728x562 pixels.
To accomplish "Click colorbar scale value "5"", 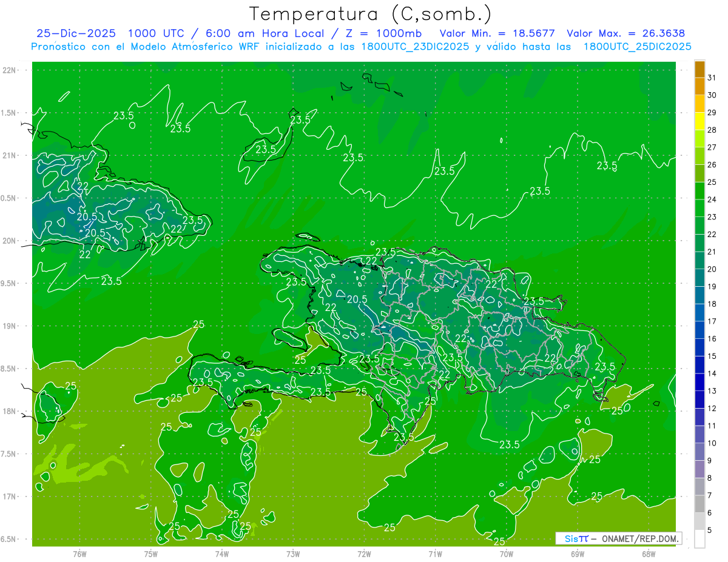I will [710, 530].
